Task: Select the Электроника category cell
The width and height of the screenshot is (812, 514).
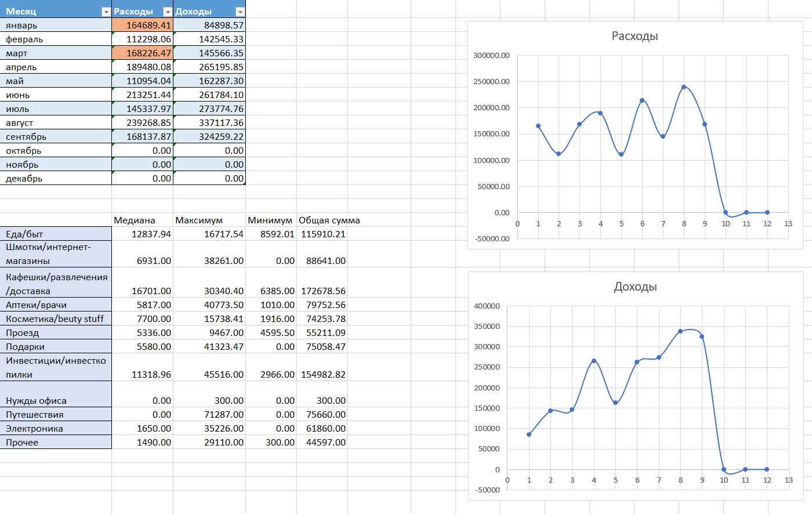Action: [56, 428]
